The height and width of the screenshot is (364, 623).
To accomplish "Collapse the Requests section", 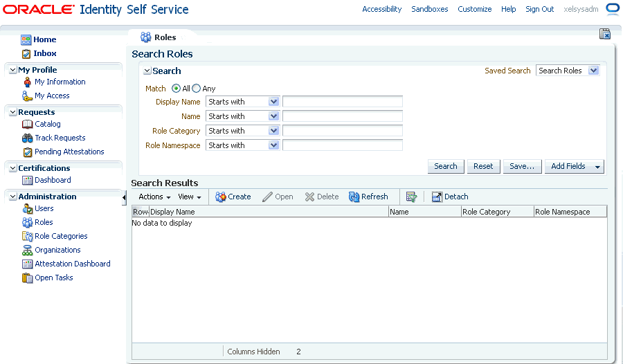I will 12,113.
